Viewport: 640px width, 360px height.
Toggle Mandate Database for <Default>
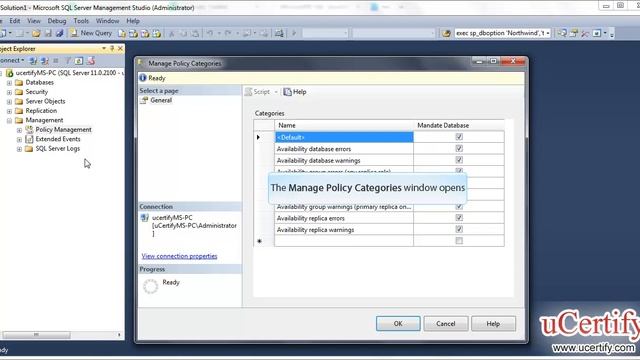[x=459, y=137]
